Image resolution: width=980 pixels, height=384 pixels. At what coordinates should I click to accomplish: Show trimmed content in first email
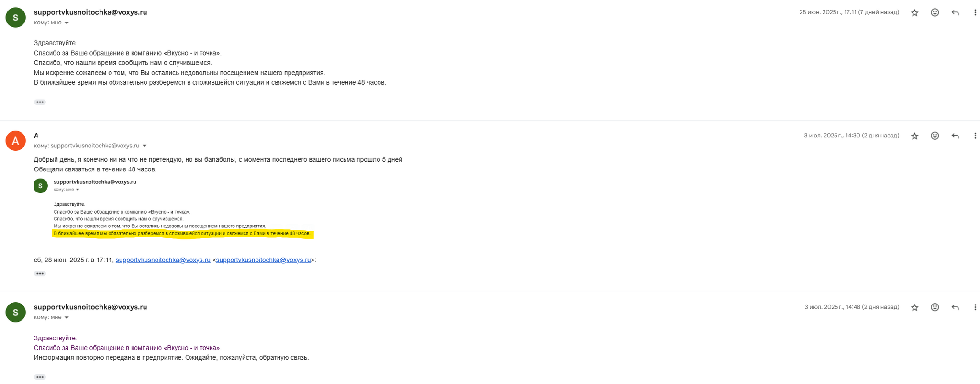tap(40, 102)
